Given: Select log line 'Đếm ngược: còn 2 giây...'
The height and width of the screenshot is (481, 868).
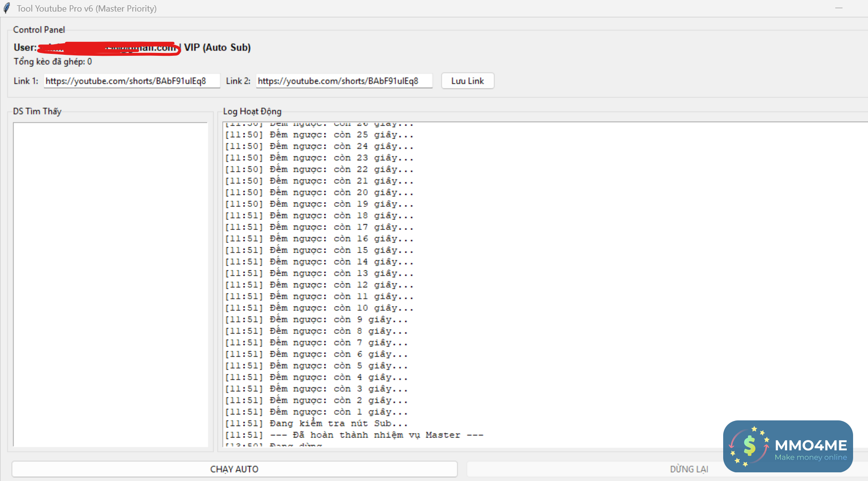Looking at the screenshot, I should tap(317, 400).
